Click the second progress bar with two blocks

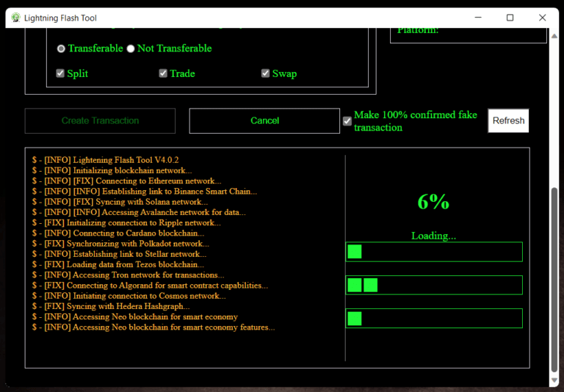434,285
